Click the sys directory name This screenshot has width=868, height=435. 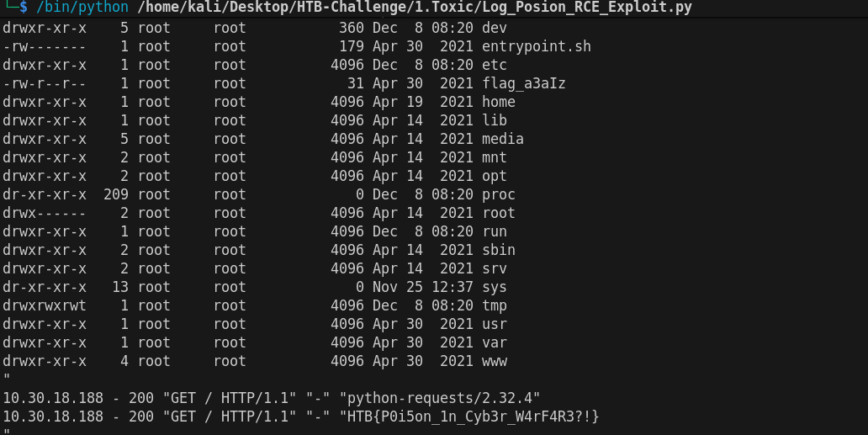(x=495, y=287)
